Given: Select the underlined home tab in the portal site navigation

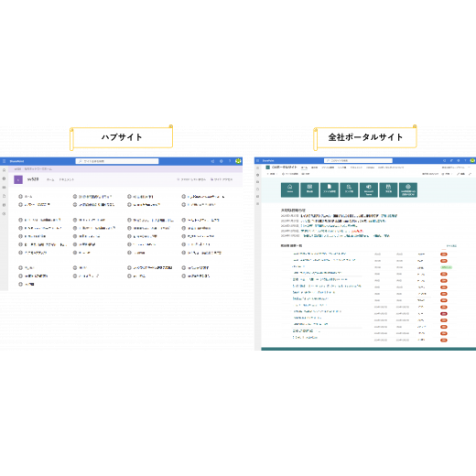Looking at the screenshot, I should click(x=304, y=168).
